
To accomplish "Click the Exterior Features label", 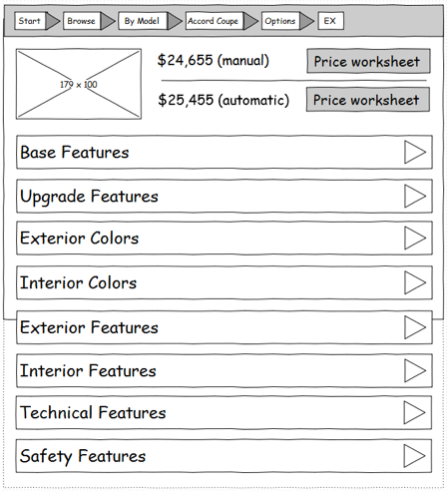I will tap(89, 327).
